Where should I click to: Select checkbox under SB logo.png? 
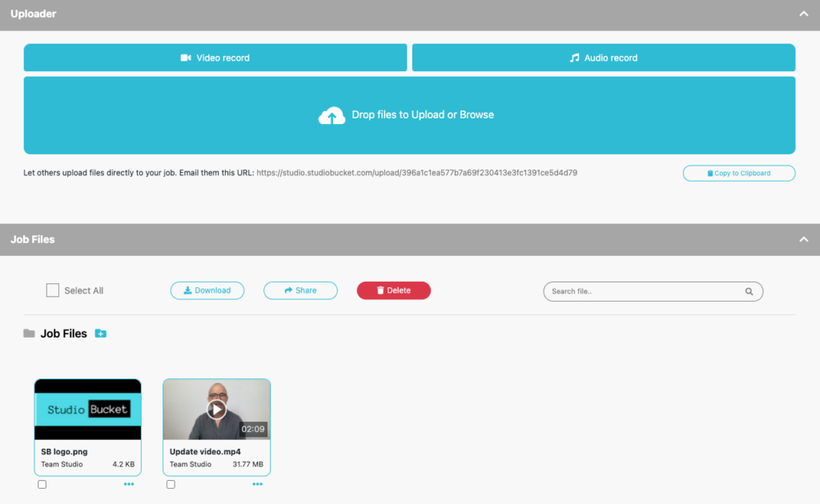coord(42,484)
